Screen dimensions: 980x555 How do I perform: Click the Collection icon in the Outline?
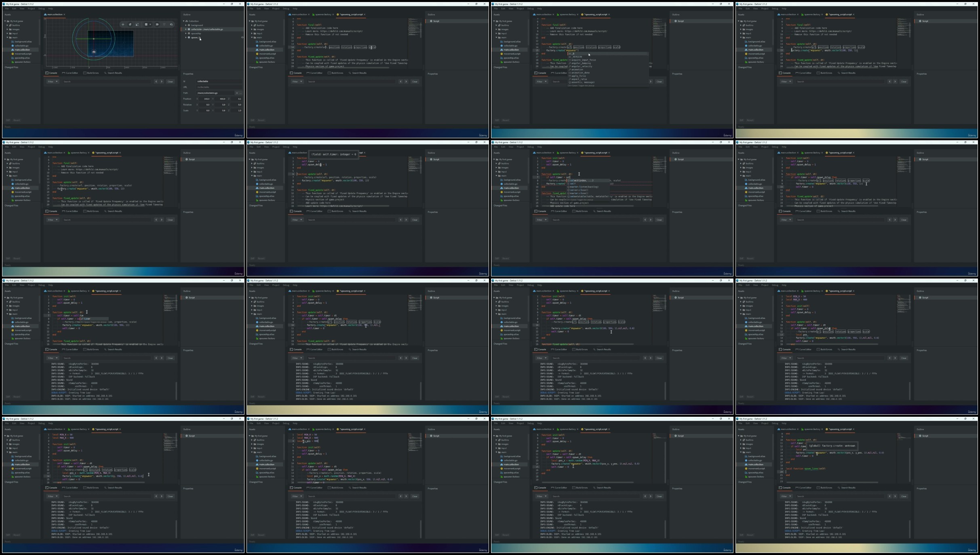pos(187,21)
